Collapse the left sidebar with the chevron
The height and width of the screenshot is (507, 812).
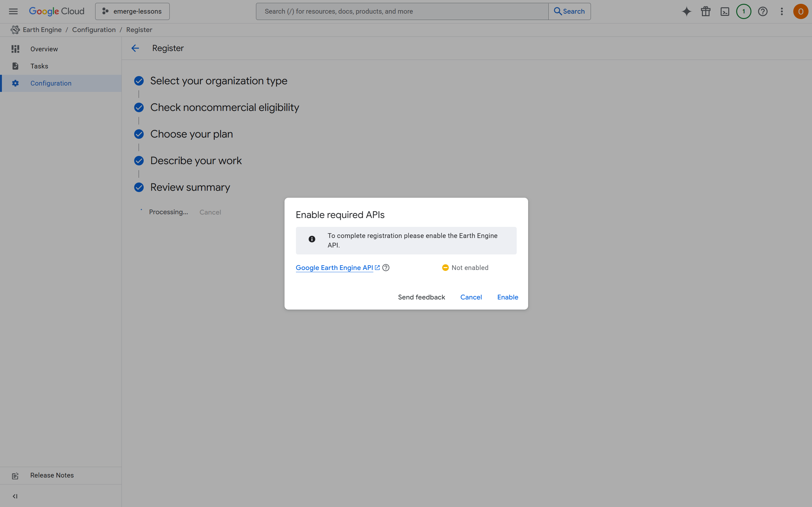click(x=15, y=496)
